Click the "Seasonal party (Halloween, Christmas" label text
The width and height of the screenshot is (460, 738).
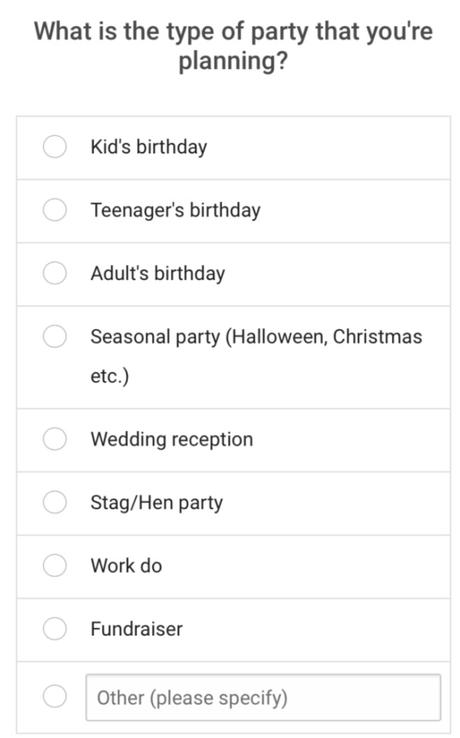pyautogui.click(x=257, y=337)
